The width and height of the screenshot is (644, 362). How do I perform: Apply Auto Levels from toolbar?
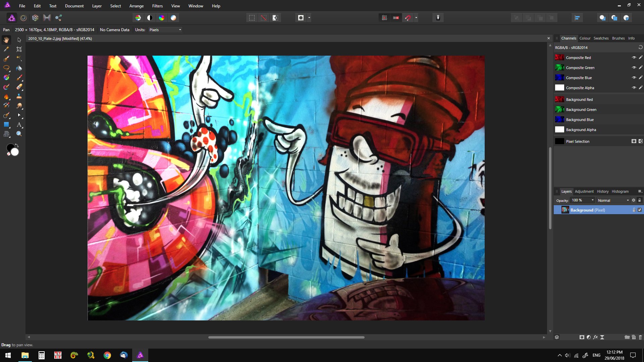[x=138, y=18]
